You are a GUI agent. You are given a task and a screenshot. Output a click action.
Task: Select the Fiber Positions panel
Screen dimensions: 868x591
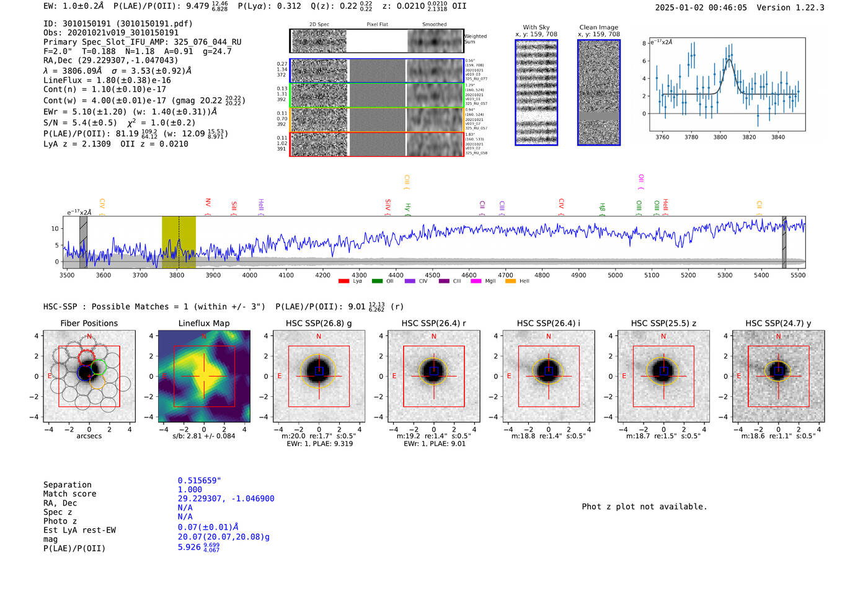coord(89,376)
